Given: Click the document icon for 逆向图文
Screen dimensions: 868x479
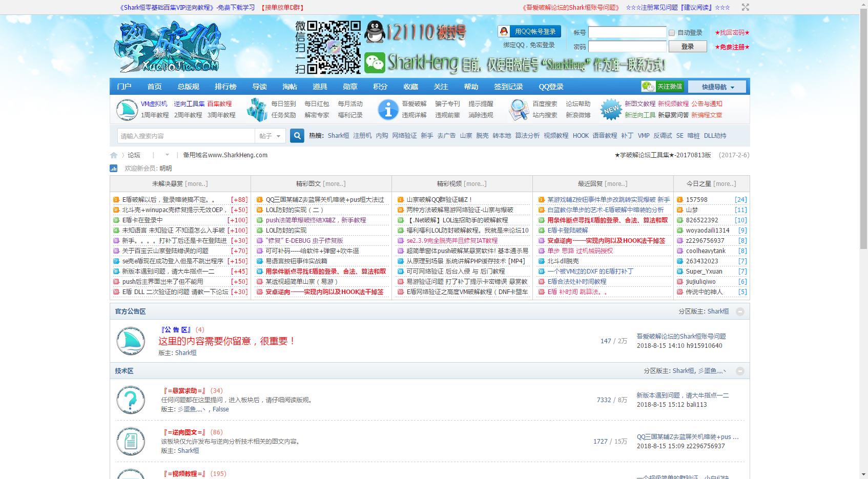Looking at the screenshot, I should 131,442.
